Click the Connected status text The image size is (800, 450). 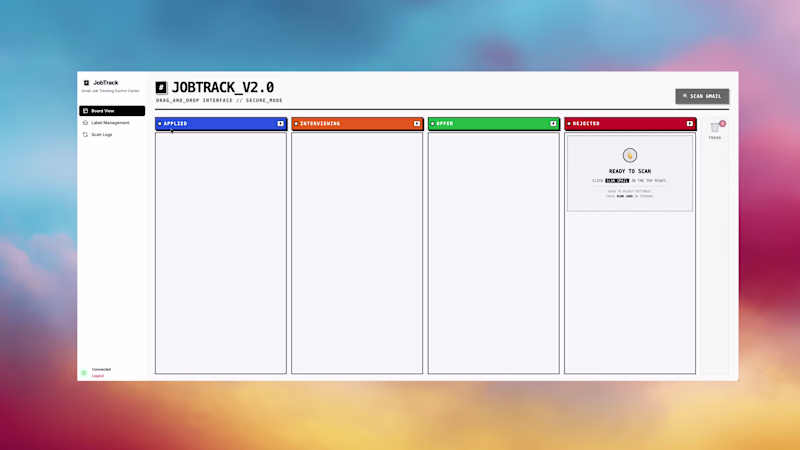tap(101, 369)
